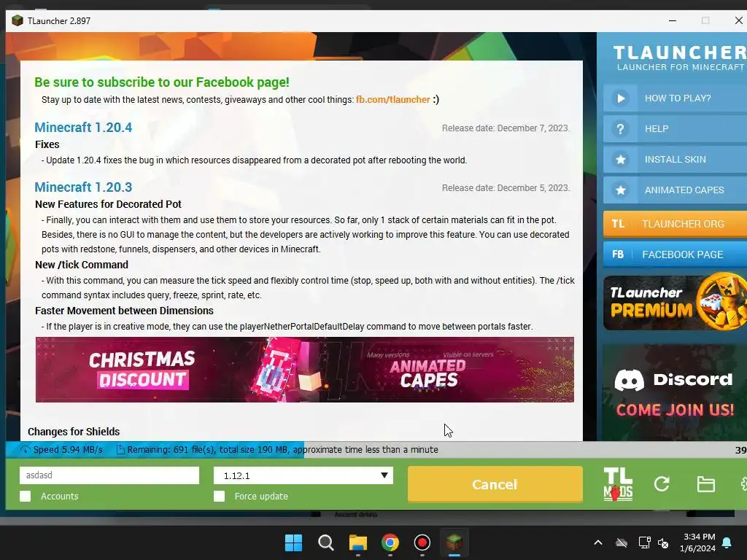Viewport: 747px width, 560px height.
Task: Open Google Chrome from the taskbar
Action: pos(390,542)
